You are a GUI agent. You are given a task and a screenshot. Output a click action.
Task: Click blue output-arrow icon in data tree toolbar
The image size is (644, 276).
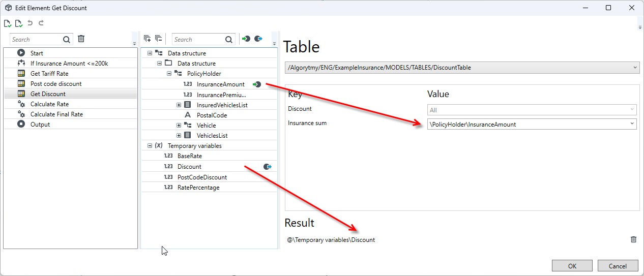(258, 39)
